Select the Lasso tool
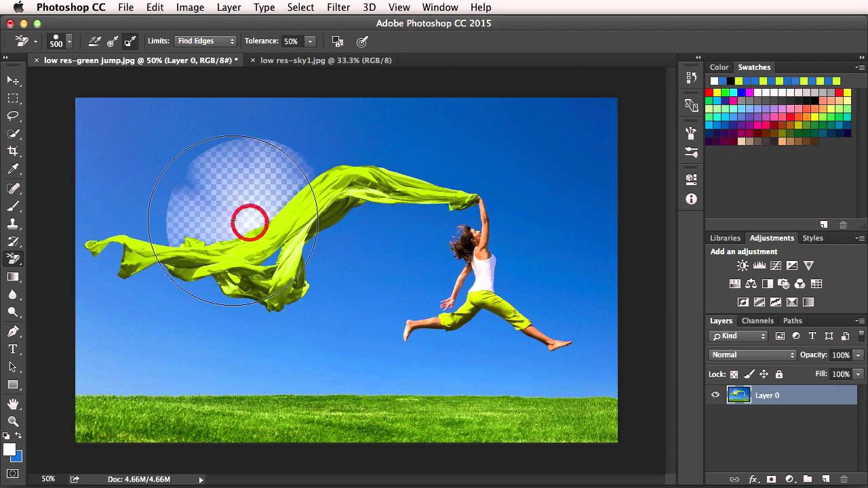This screenshot has height=488, width=868. point(13,116)
